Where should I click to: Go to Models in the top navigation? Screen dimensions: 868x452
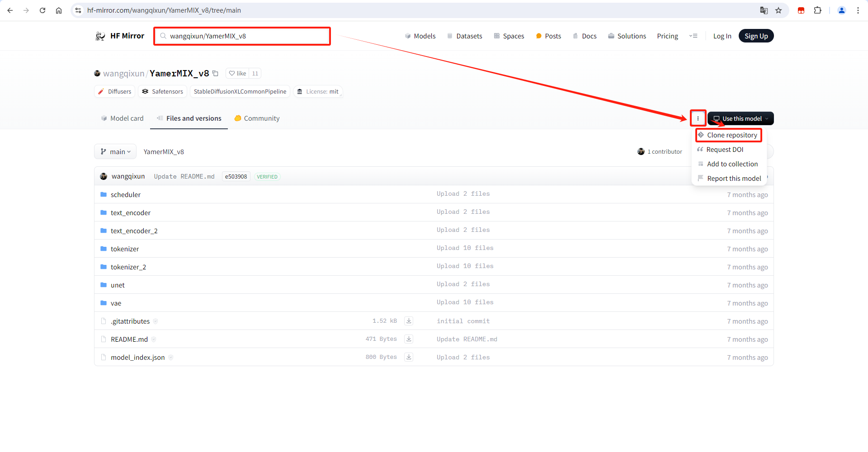(420, 36)
